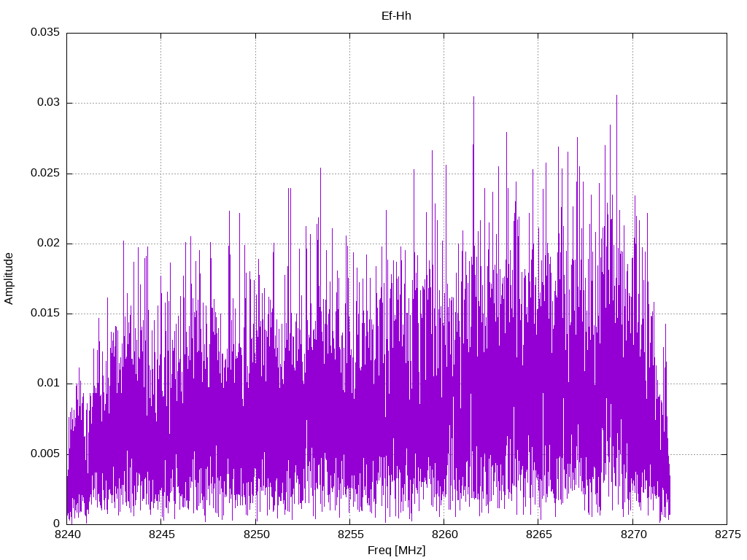747x560 pixels.
Task: Click the 0.02 y-axis tick label
Action: click(49, 243)
